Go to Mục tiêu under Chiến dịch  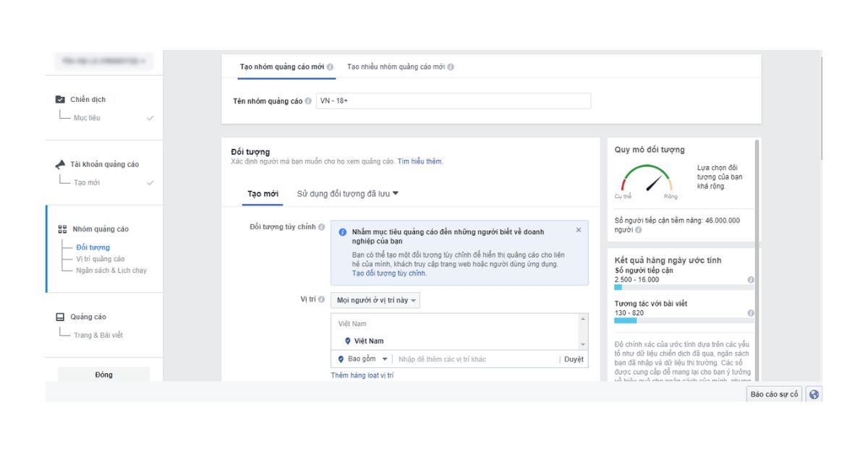pyautogui.click(x=86, y=117)
